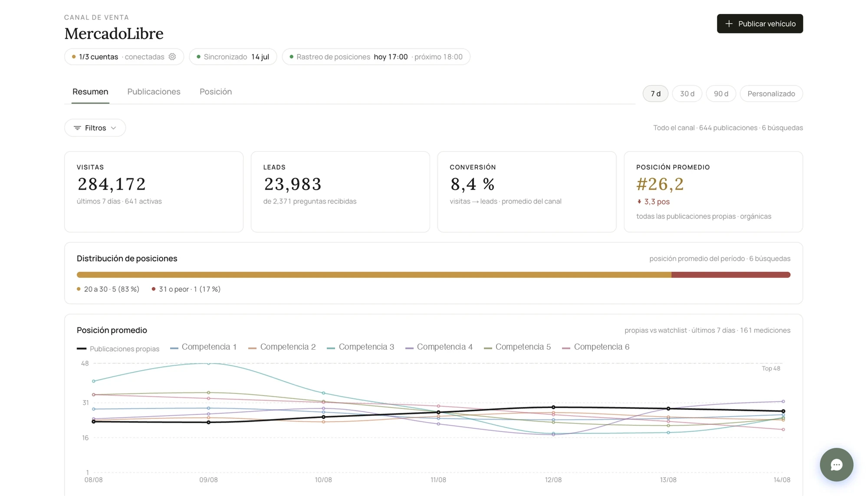Click the Rastreo de posiciones status pill
This screenshot has height=496, width=868.
(x=376, y=56)
